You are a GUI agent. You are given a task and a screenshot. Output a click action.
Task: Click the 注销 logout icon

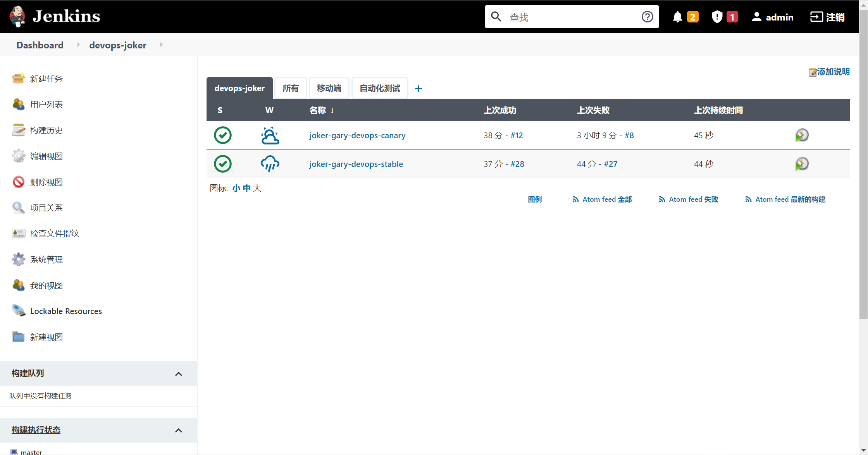coord(816,17)
